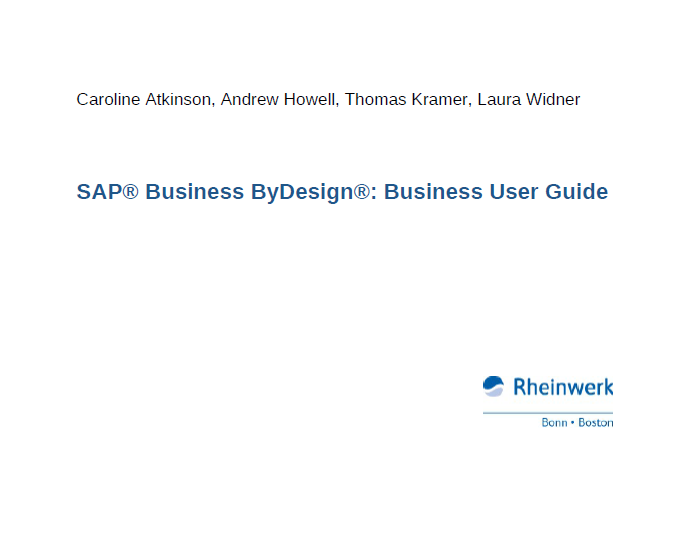This screenshot has width=685, height=541.
Task: Click the first word Business in title
Action: pyautogui.click(x=193, y=192)
